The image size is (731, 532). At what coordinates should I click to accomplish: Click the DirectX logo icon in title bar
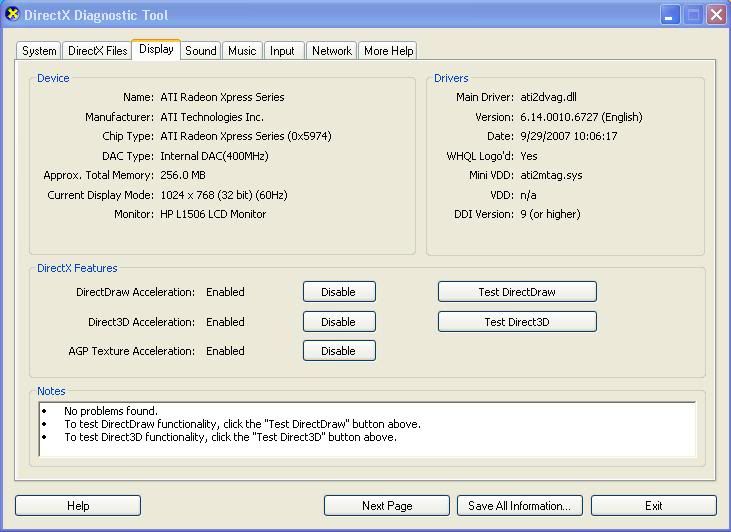[13, 14]
